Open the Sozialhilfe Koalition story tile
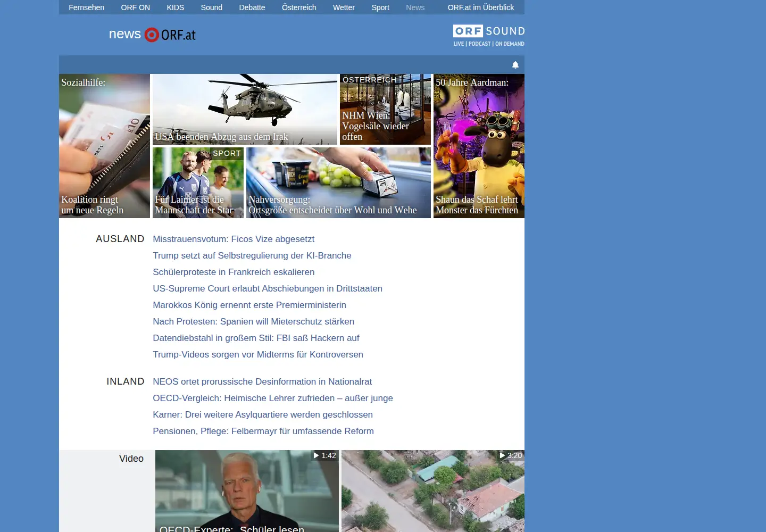Screen dimensions: 766x532 [x=104, y=146]
